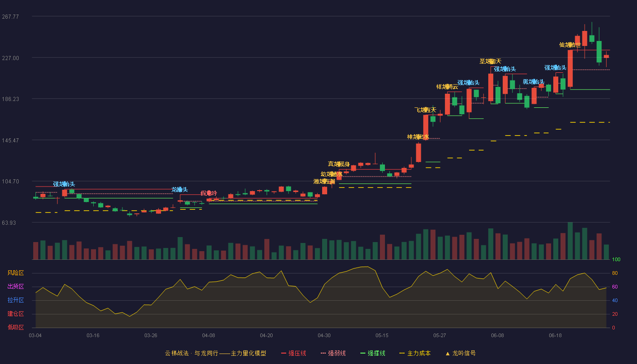The width and height of the screenshot is (637, 364).
Task: Click the 建仓区 zone label
Action: 15,314
